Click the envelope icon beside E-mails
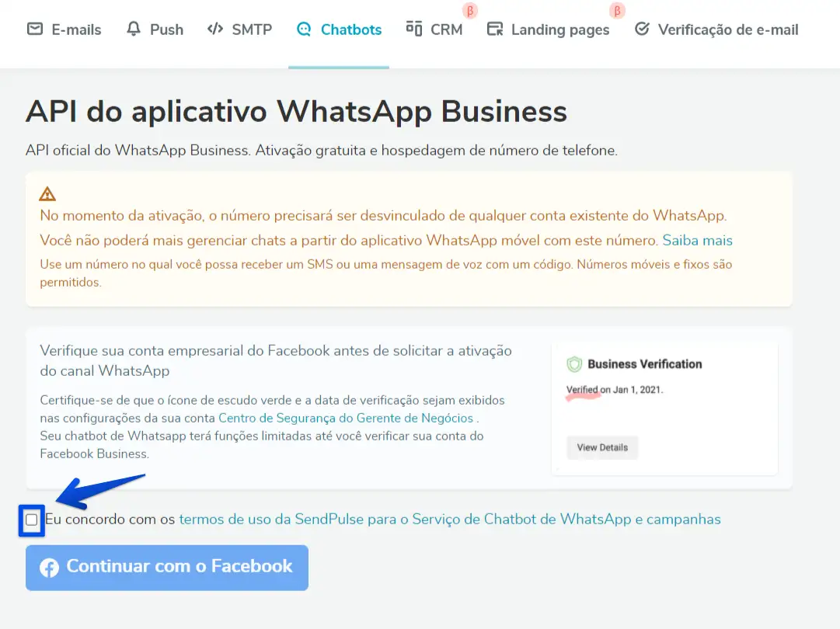The height and width of the screenshot is (629, 840). click(x=35, y=29)
